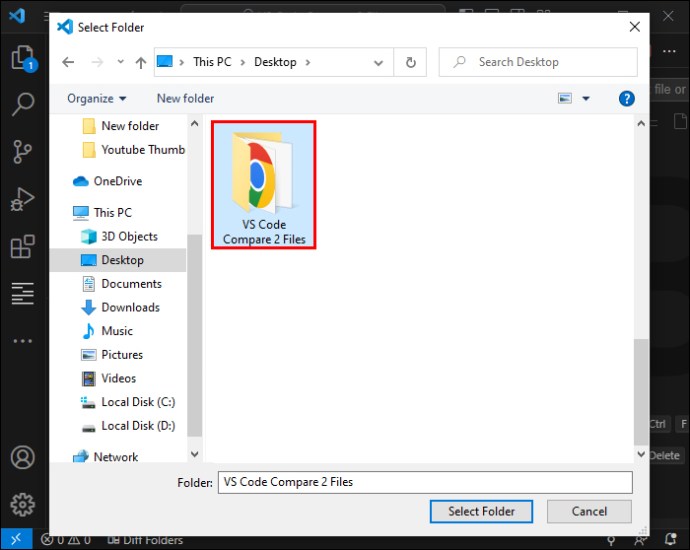This screenshot has width=690, height=550.
Task: Open the view options dropdown arrow
Action: [x=586, y=99]
